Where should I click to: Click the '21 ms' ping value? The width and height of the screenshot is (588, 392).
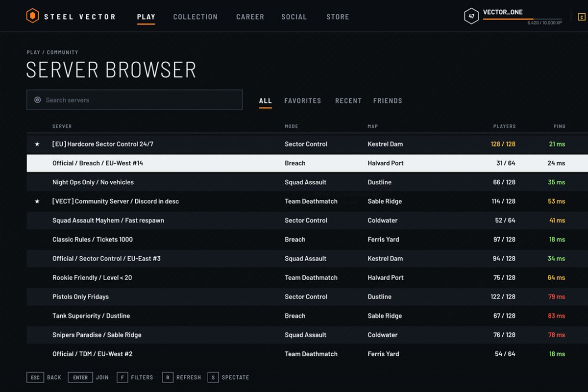[x=557, y=144]
